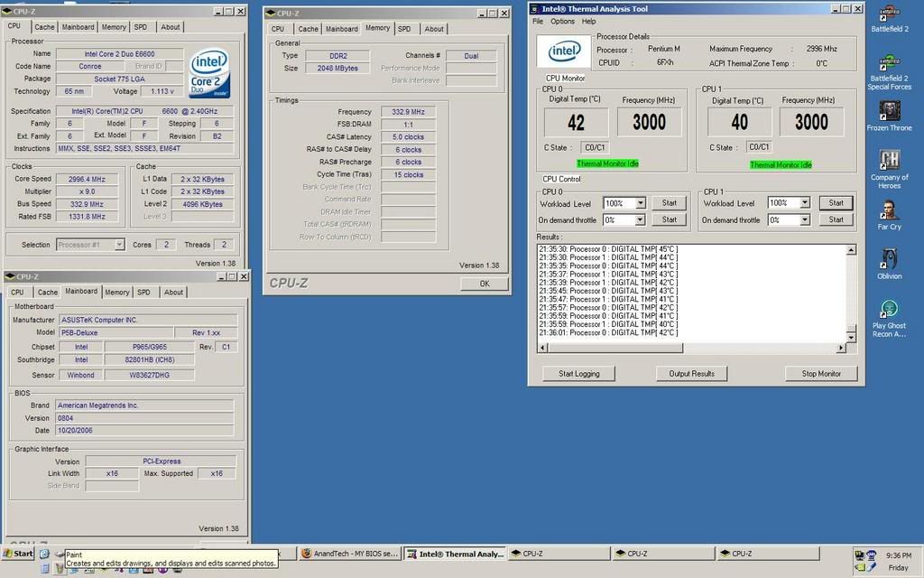Click Start Logging button
924x578 pixels.
(578, 373)
